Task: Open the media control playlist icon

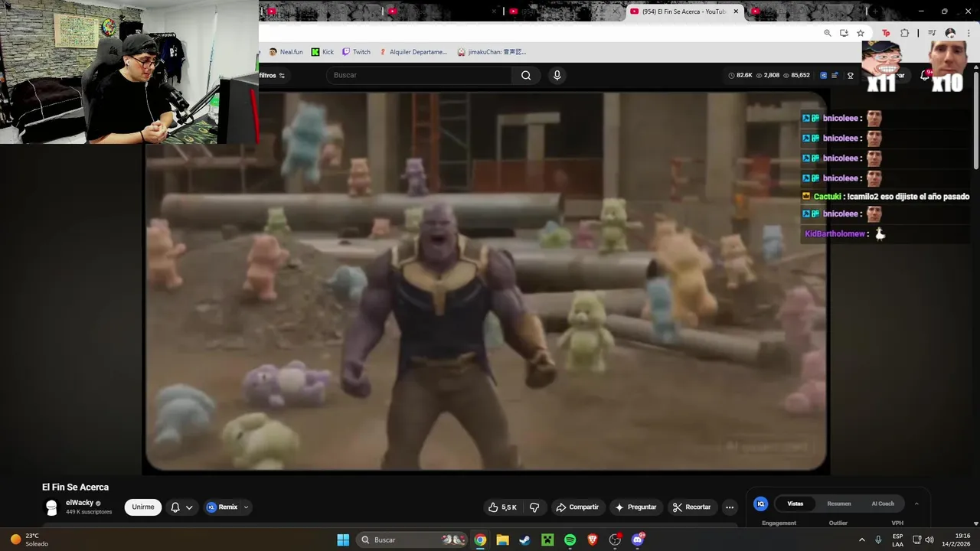Action: coord(932,33)
